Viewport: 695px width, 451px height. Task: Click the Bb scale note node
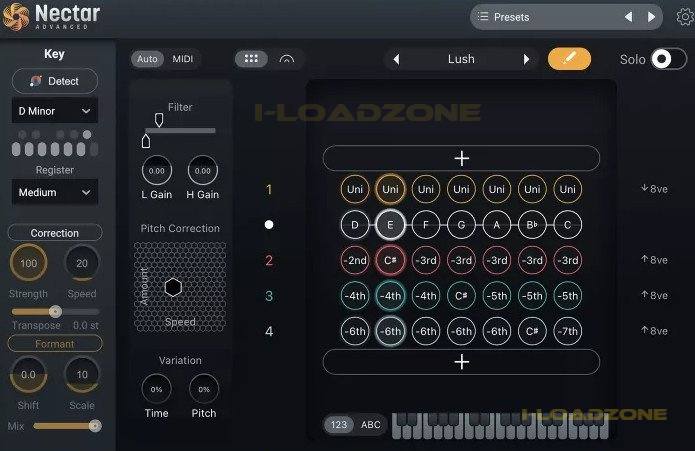pyautogui.click(x=532, y=225)
